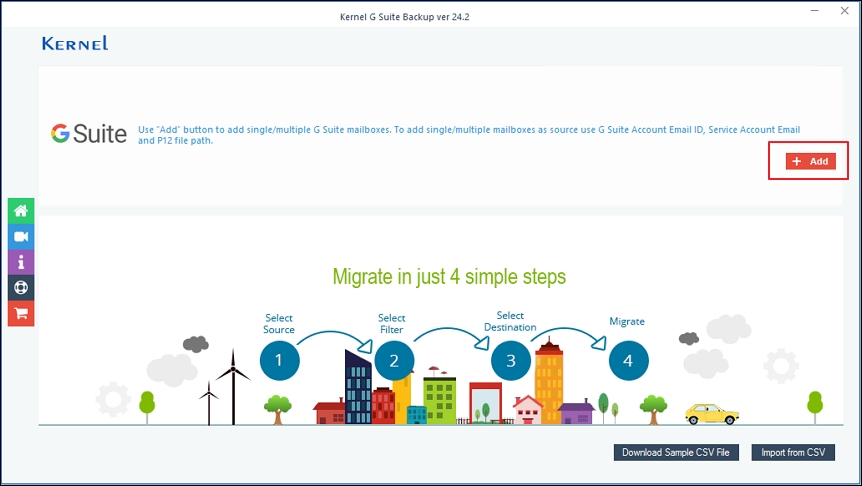Screen dimensions: 862x486
Task: Click step 2 Select Filter circle
Action: pyautogui.click(x=394, y=361)
